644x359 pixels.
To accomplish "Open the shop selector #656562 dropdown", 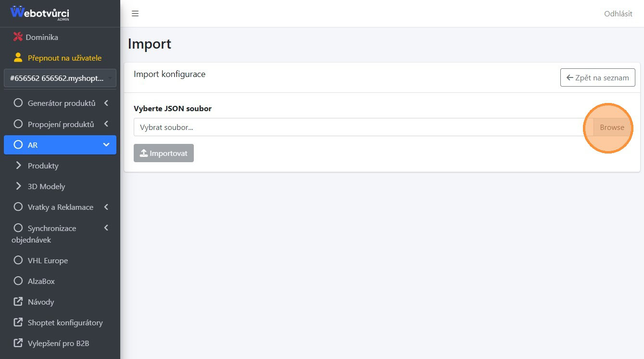I will [60, 78].
